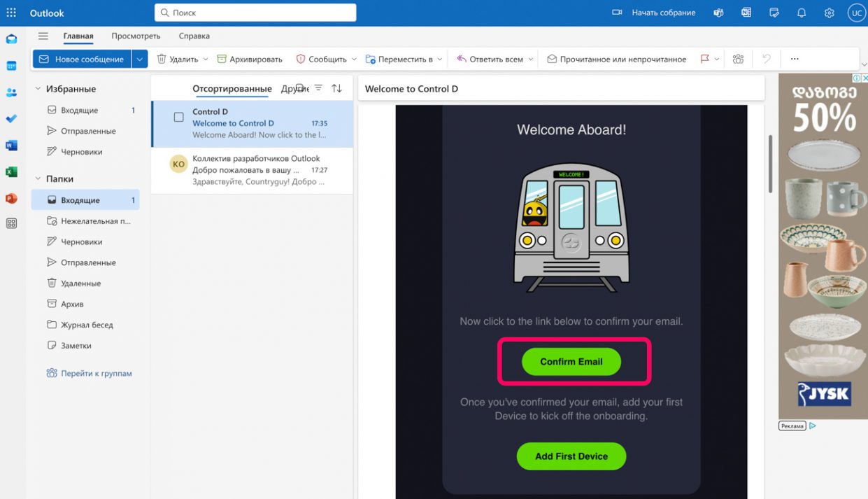The height and width of the screenshot is (499, 868).
Task: Click Начать собрание in header
Action: point(664,13)
